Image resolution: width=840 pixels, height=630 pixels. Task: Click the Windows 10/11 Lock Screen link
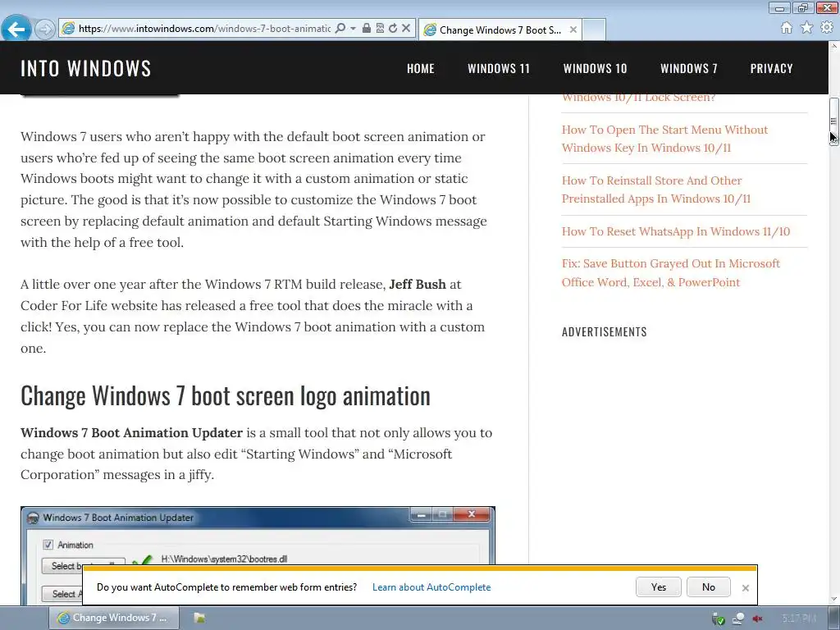pos(638,98)
